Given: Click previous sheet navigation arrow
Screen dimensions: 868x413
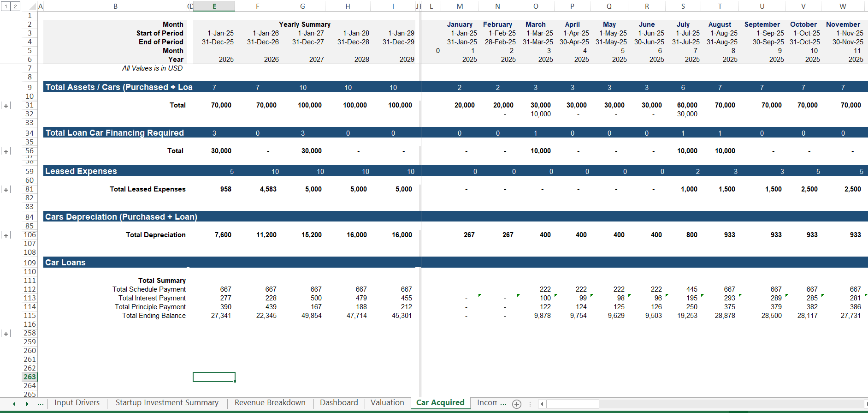Looking at the screenshot, I should (14, 404).
